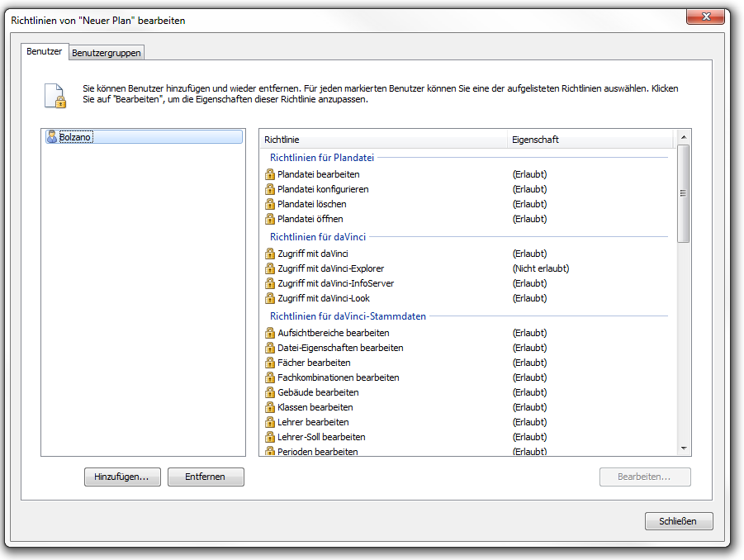This screenshot has height=560, width=744.
Task: Click lock icon next to Fächer bearbeiten
Action: (269, 363)
